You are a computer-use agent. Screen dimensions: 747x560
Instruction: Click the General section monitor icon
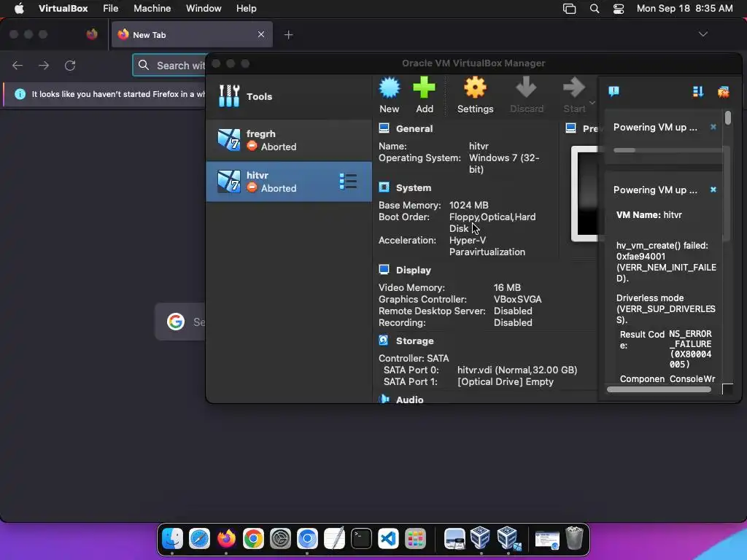tap(384, 128)
